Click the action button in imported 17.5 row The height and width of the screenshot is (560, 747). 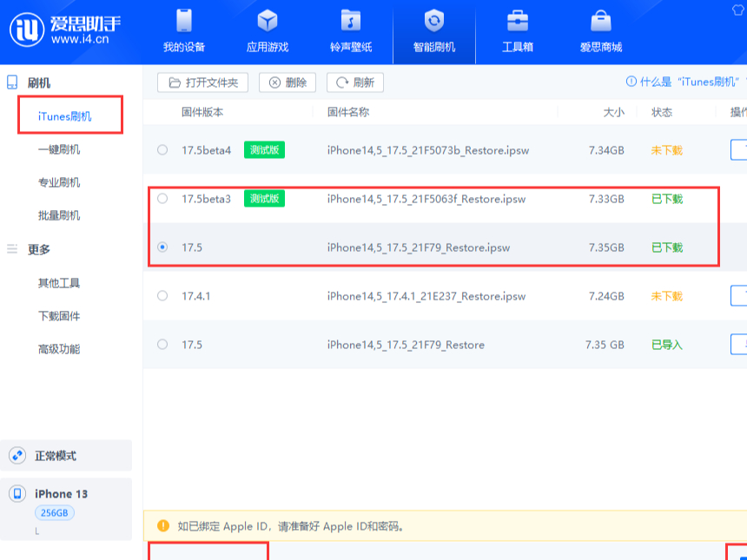coord(738,345)
